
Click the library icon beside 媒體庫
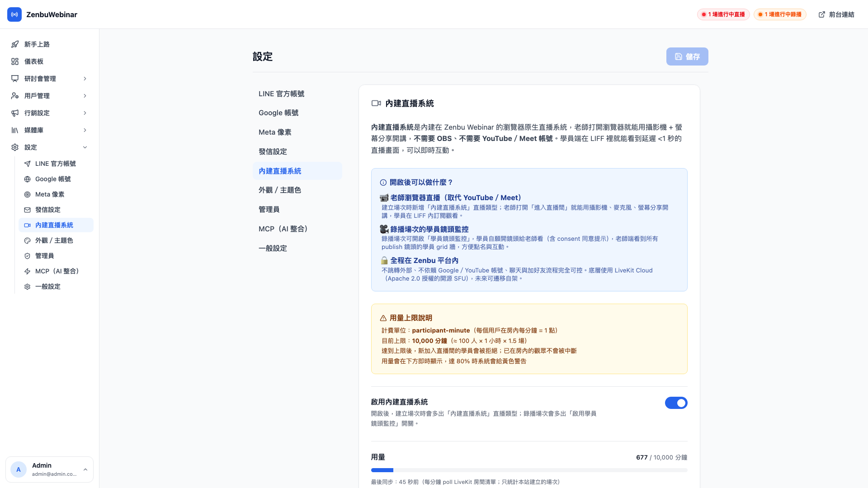pos(15,130)
